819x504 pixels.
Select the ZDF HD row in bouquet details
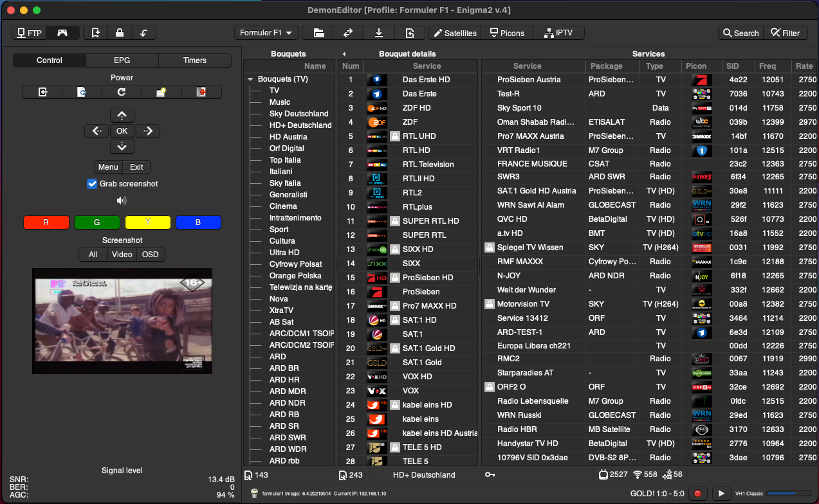click(x=408, y=108)
